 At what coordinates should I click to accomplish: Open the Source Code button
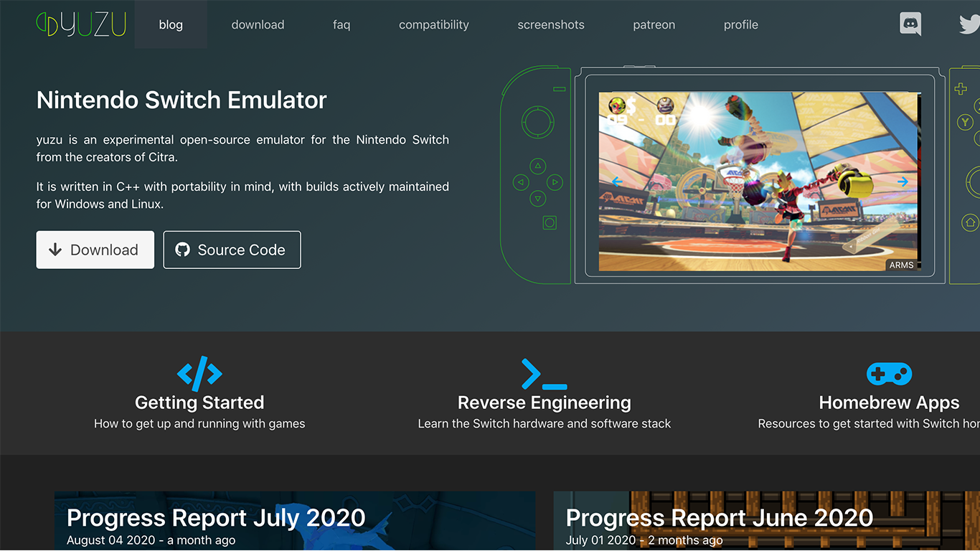232,250
